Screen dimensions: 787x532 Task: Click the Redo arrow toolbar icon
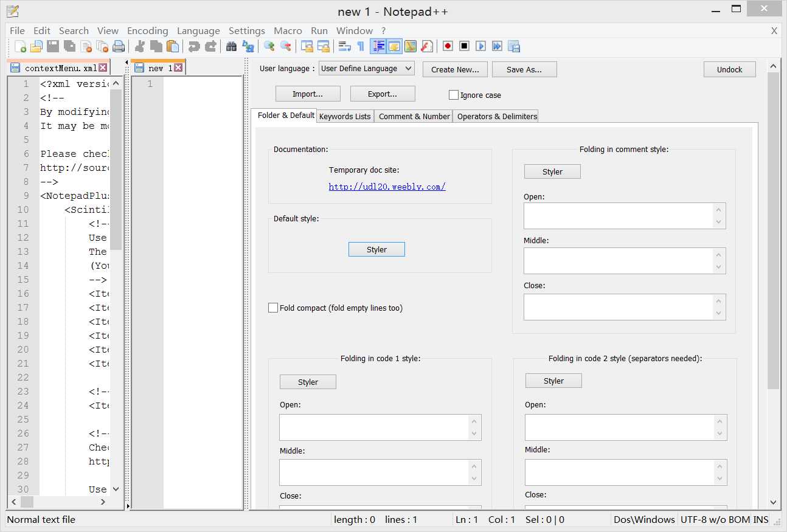click(x=210, y=46)
